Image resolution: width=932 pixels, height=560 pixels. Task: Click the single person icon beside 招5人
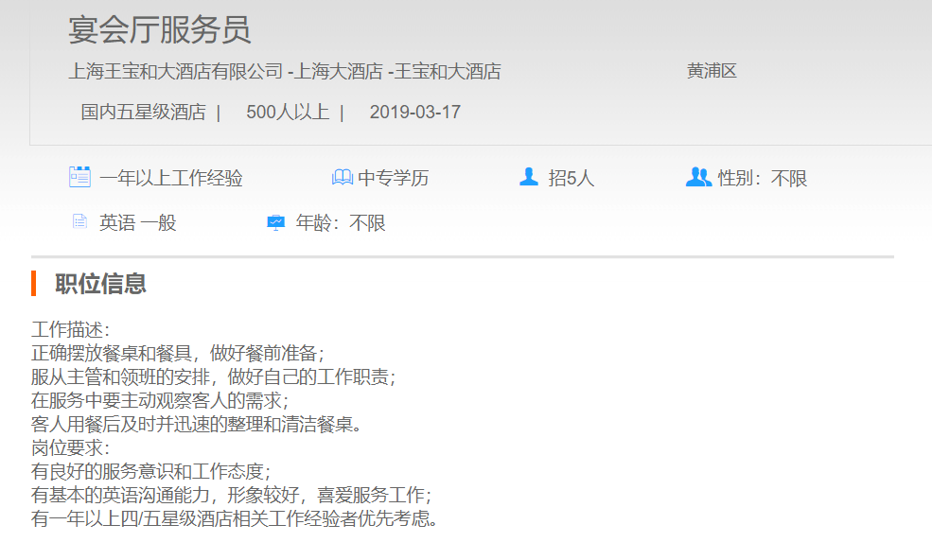click(529, 177)
